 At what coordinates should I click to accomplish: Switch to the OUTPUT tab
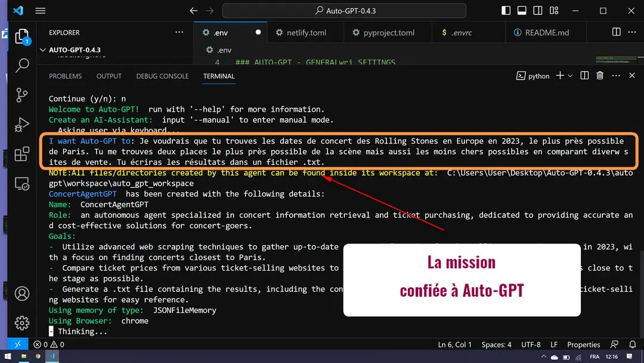109,76
